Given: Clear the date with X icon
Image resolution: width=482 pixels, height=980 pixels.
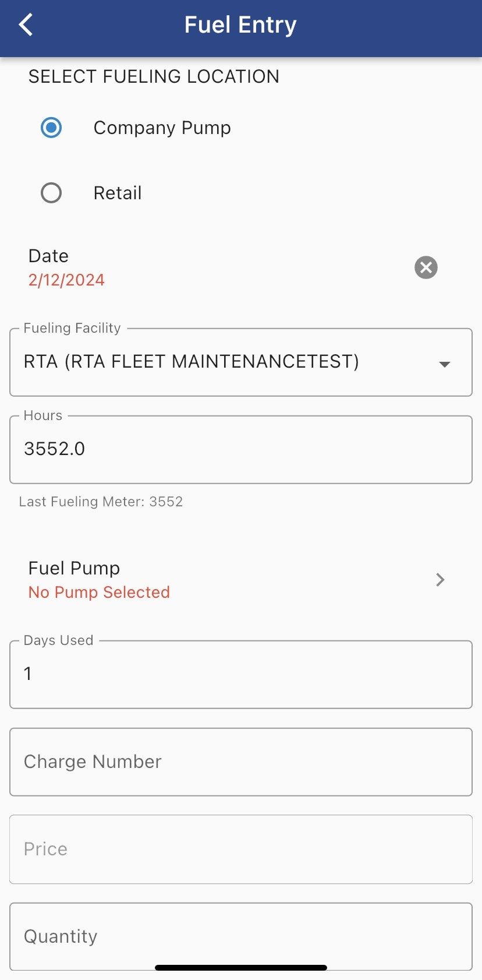Looking at the screenshot, I should (426, 267).
